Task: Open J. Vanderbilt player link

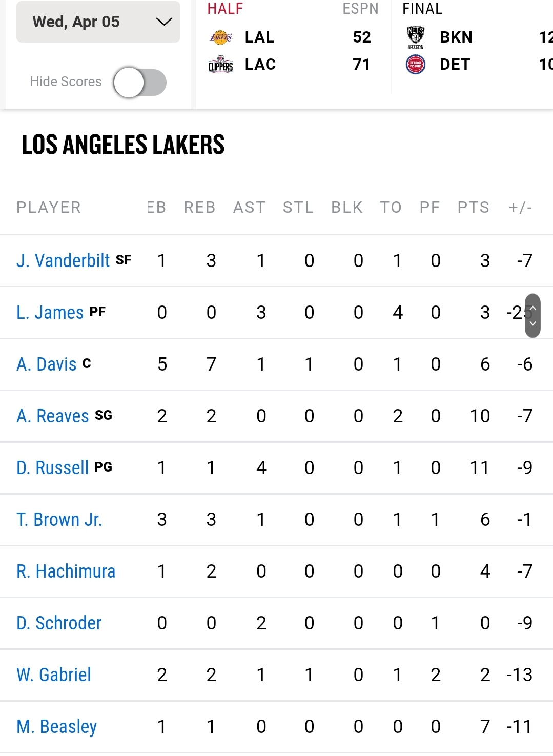Action: point(63,260)
